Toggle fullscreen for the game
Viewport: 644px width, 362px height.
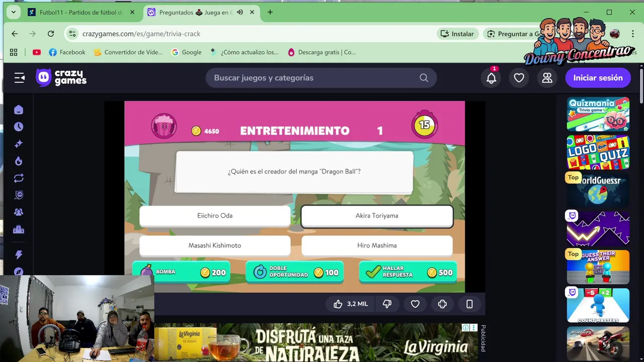point(442,304)
